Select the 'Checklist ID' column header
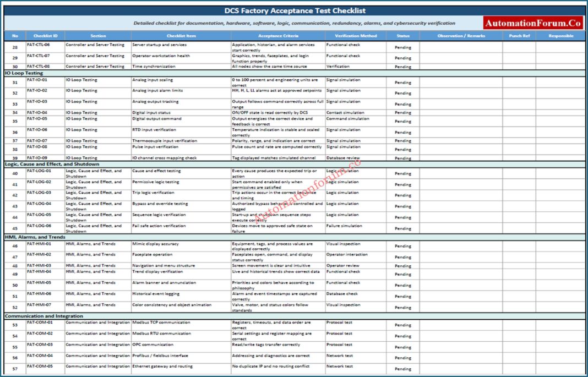Screen dimensions: 588x377 (x=45, y=36)
